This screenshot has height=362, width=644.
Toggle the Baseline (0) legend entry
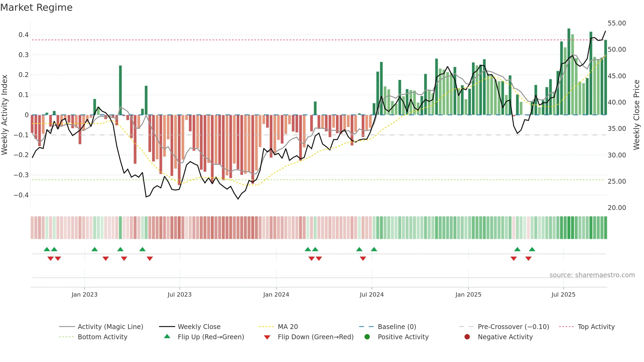(x=387, y=327)
